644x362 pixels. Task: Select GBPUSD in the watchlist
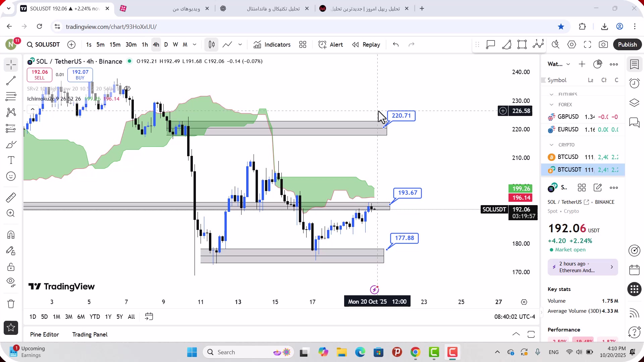[x=583, y=117]
